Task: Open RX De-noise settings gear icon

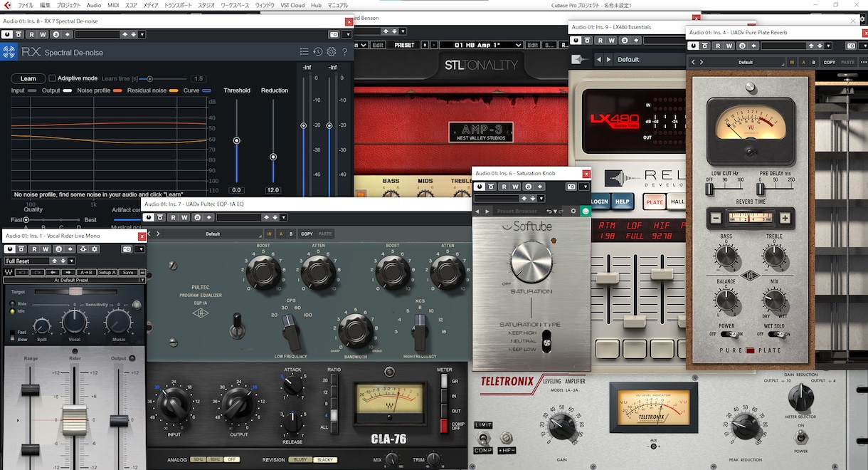Action: 332,52
